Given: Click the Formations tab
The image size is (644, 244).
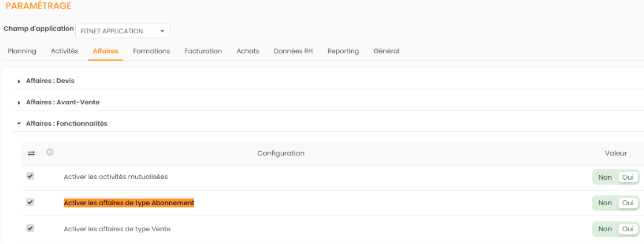Looking at the screenshot, I should pyautogui.click(x=151, y=51).
